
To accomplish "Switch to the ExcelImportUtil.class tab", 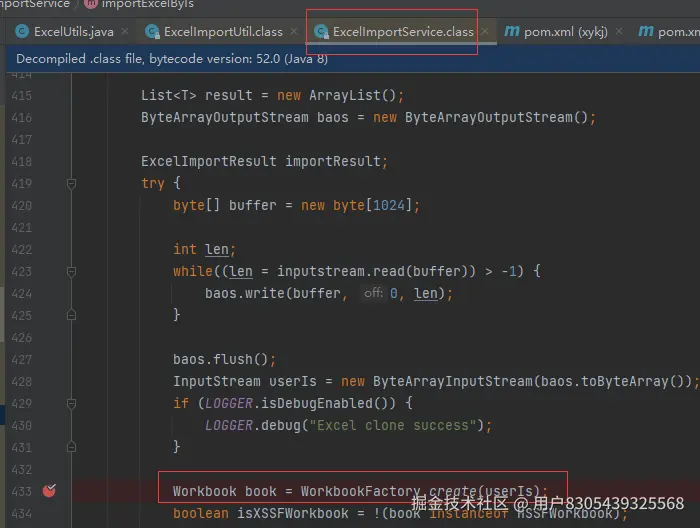I will (x=223, y=32).
